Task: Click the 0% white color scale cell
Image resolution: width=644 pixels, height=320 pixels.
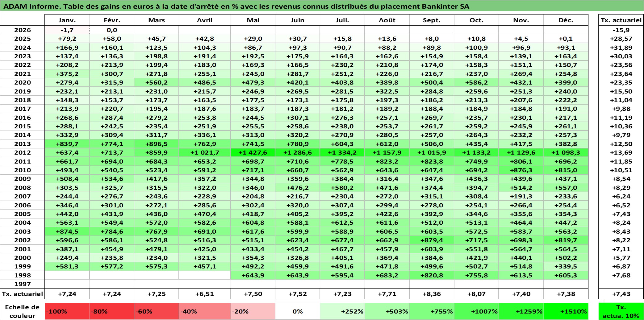Action: point(298,311)
